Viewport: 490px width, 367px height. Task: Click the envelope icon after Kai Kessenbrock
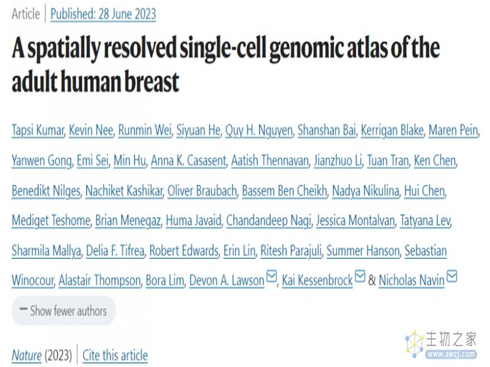click(x=360, y=276)
